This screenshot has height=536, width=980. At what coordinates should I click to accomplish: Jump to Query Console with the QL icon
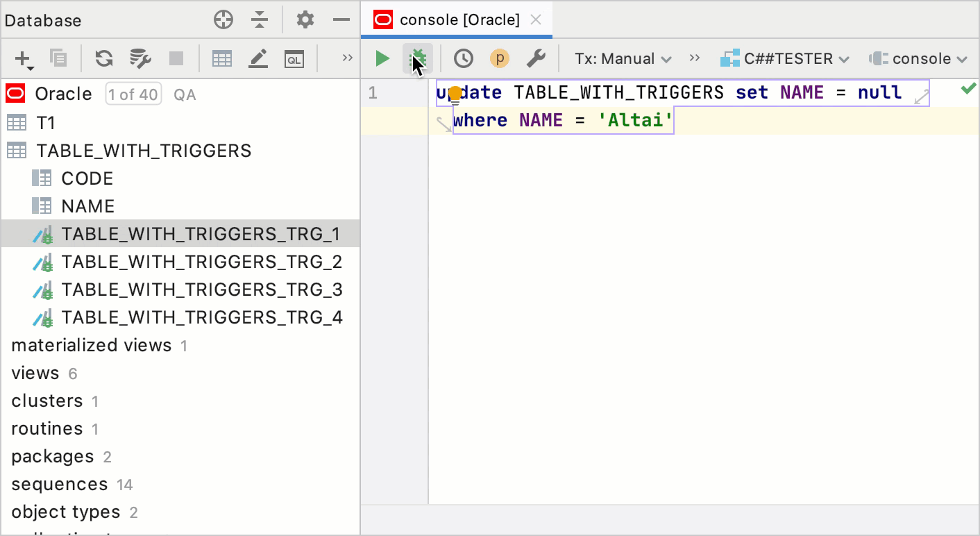(x=294, y=59)
